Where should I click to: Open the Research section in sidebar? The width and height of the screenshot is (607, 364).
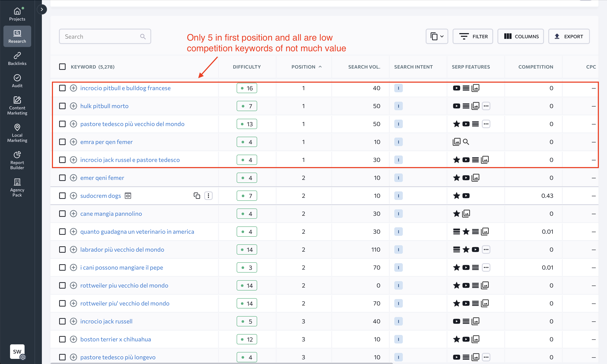[x=17, y=36]
